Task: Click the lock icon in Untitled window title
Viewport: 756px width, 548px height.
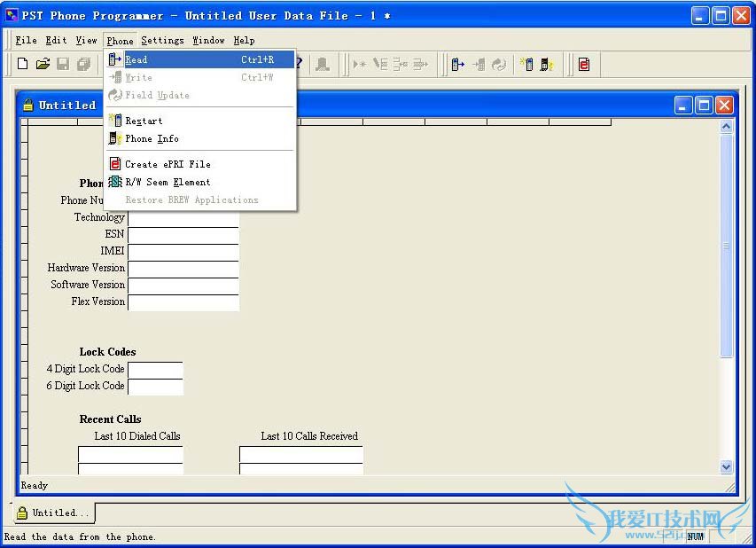Action: click(x=28, y=105)
